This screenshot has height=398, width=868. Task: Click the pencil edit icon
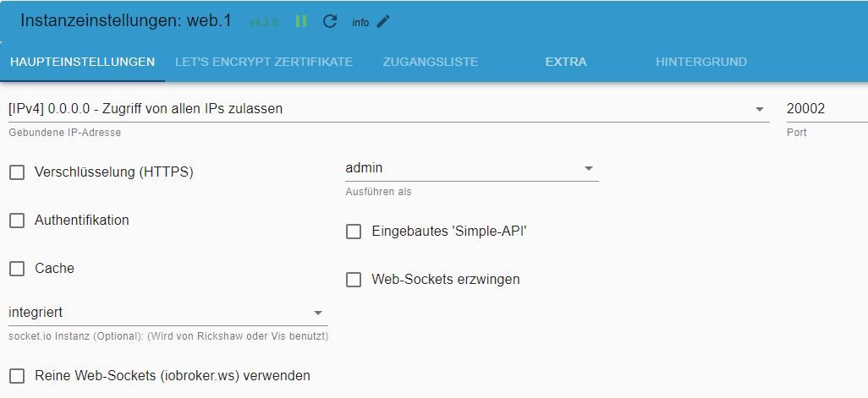coord(383,21)
